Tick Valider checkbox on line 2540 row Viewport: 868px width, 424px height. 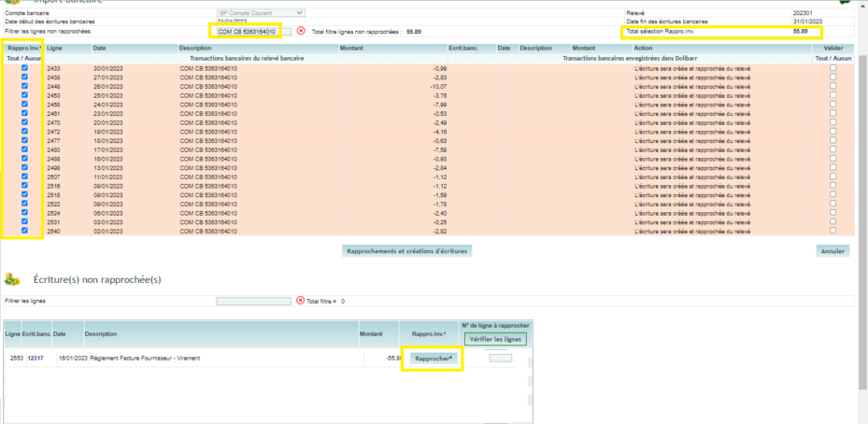(833, 231)
